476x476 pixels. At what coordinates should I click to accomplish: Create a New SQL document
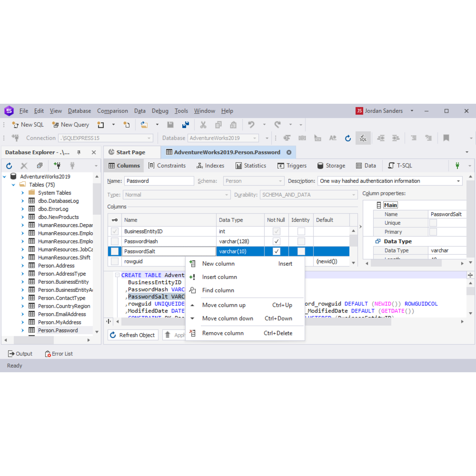click(28, 125)
